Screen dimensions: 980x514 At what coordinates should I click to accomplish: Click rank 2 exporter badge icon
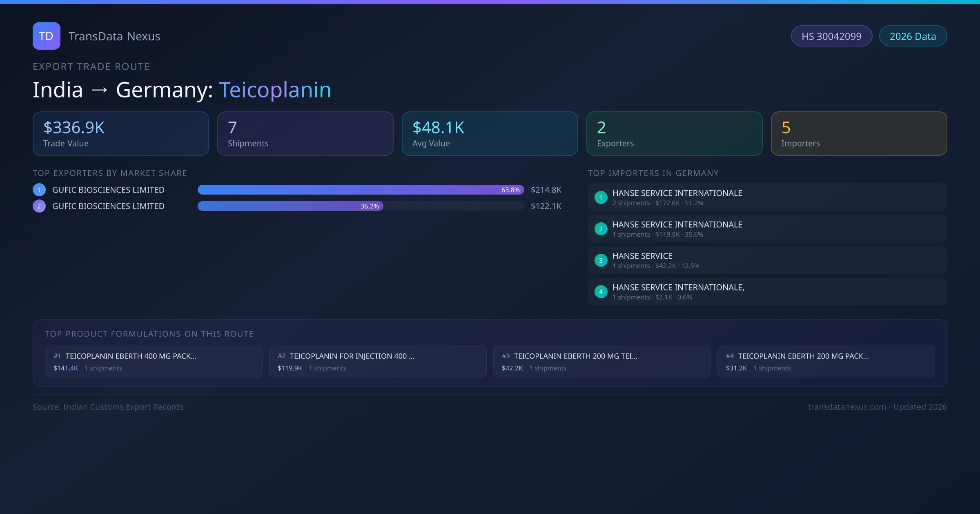(x=39, y=206)
